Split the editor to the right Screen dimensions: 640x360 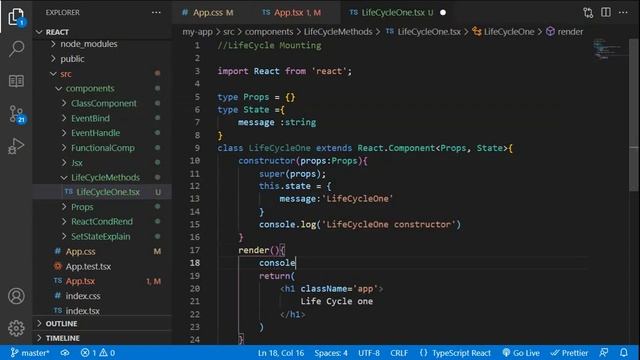click(606, 12)
